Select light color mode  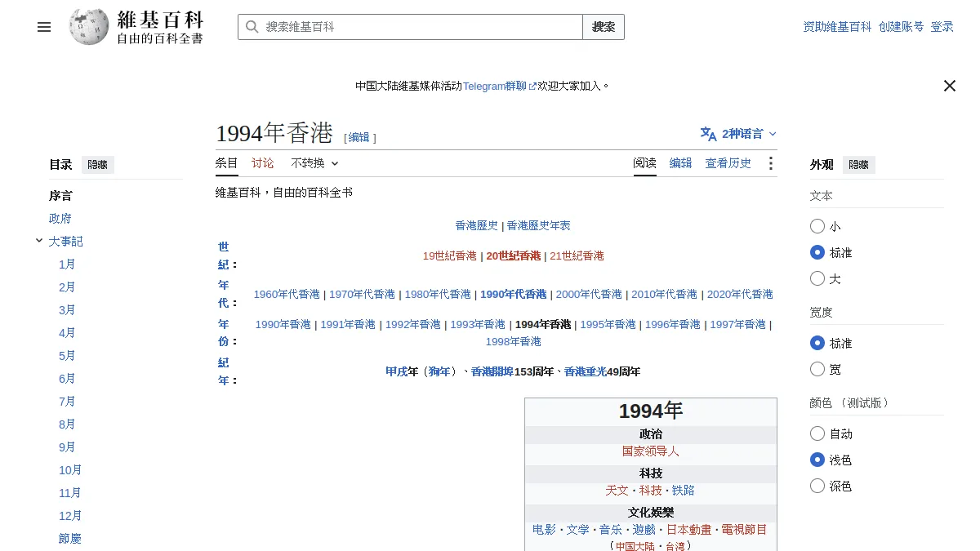[817, 460]
